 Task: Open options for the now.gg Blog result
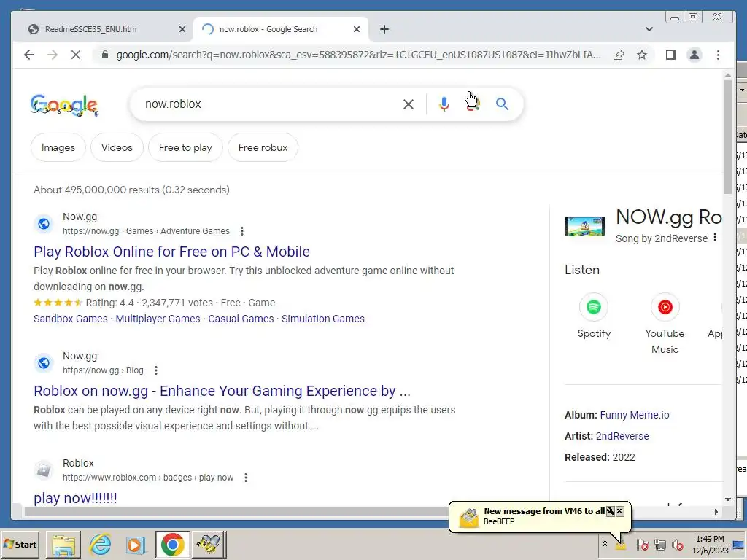point(156,370)
